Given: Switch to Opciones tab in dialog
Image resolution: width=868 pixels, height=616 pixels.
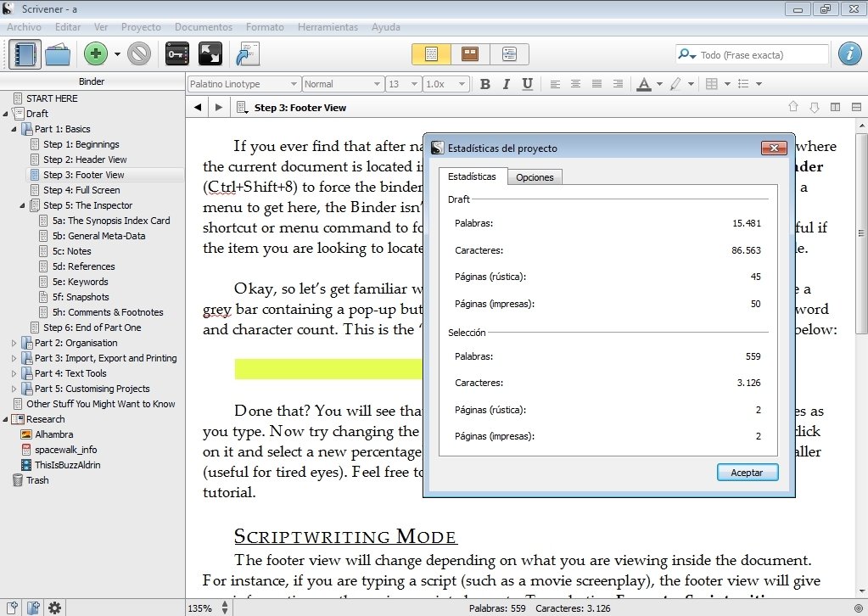Looking at the screenshot, I should tap(535, 177).
